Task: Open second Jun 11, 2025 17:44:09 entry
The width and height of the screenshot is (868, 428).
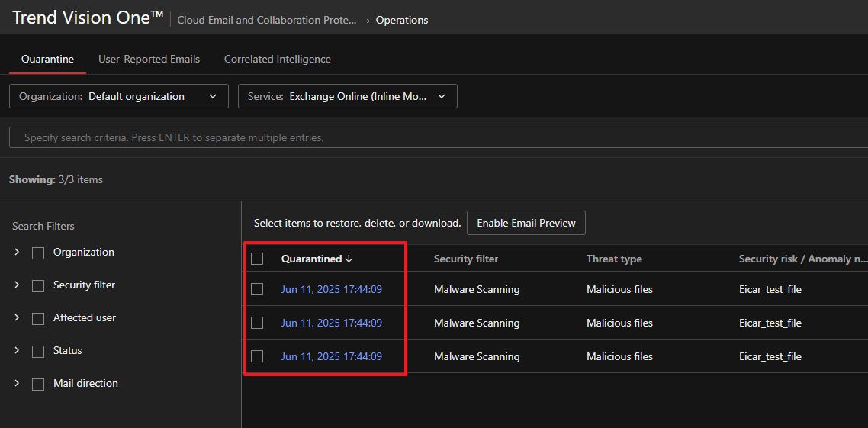Action: (331, 323)
